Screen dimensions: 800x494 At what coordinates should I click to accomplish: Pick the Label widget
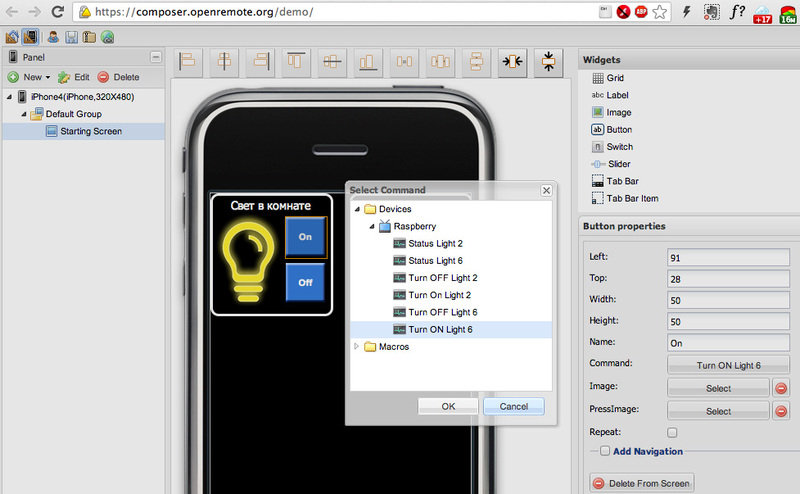click(x=610, y=95)
